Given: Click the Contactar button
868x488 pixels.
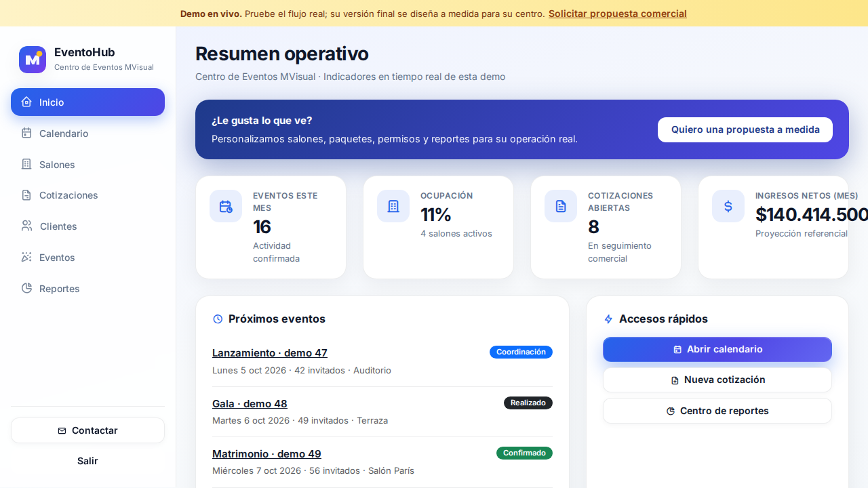Looking at the screenshot, I should coord(87,430).
